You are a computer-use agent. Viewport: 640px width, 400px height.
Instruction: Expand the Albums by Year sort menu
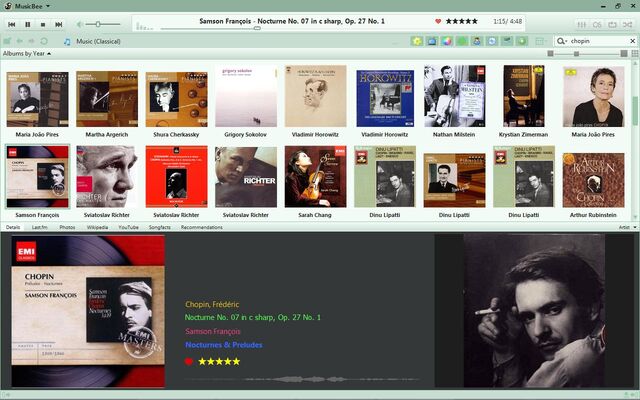[x=27, y=53]
